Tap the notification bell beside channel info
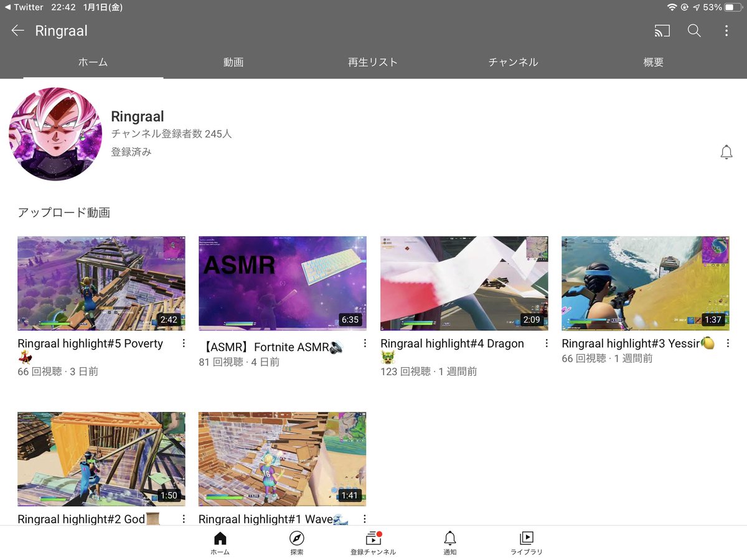The image size is (747, 560). 726,152
